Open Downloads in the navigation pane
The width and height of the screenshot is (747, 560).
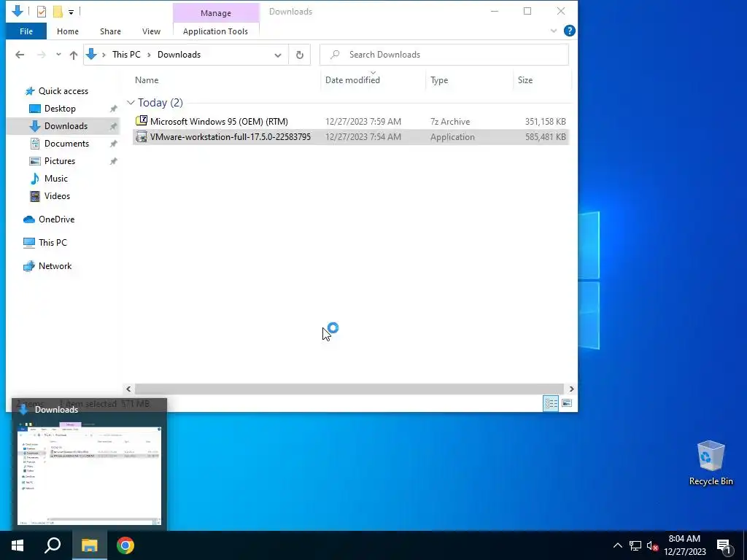pos(66,126)
